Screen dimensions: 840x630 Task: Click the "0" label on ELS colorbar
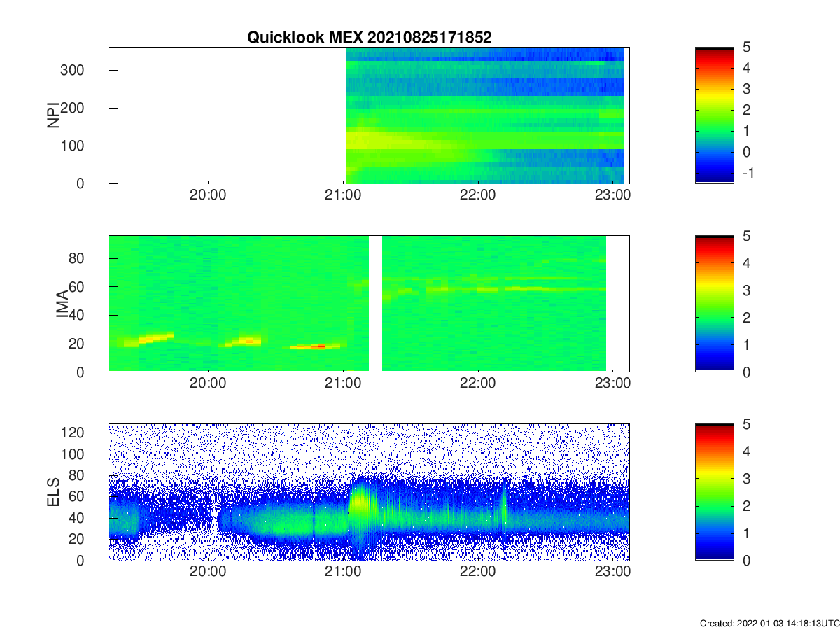[746, 561]
